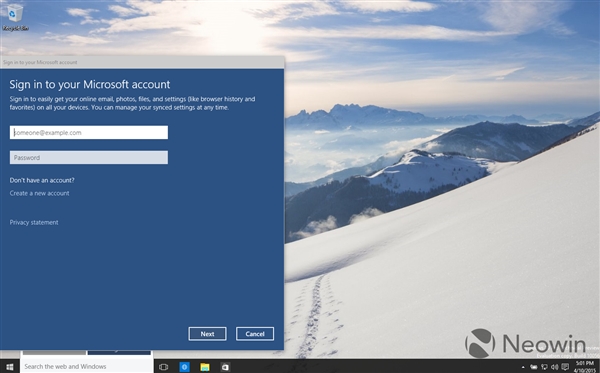Focus the Search the web and Windows box
Screen dimensions: 600x373
click(86, 366)
